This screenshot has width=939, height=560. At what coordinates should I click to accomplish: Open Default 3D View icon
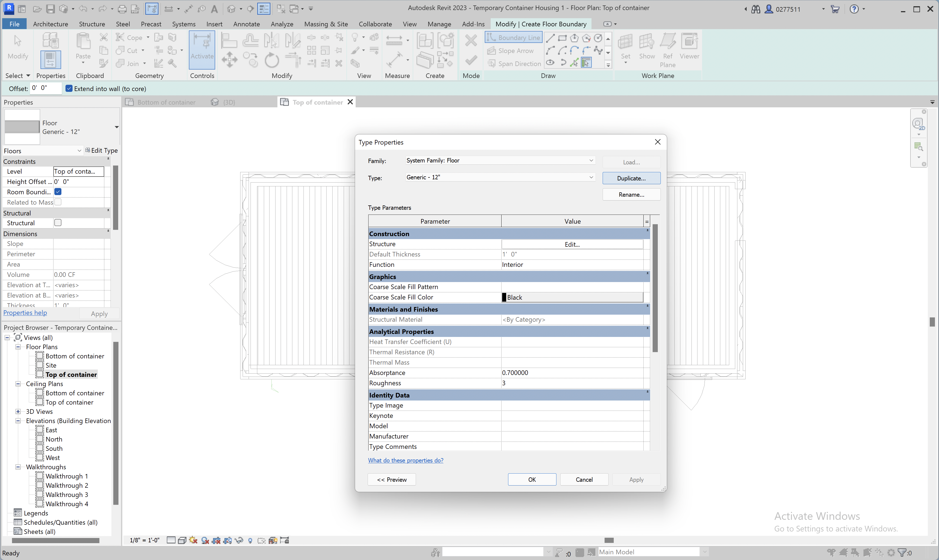[x=231, y=8]
